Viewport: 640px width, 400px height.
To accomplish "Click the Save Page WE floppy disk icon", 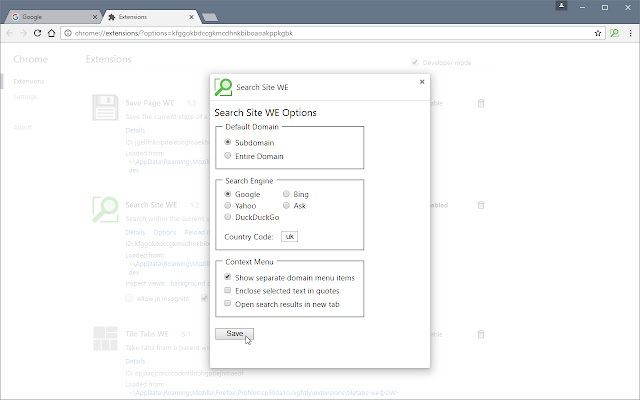I will (x=105, y=108).
